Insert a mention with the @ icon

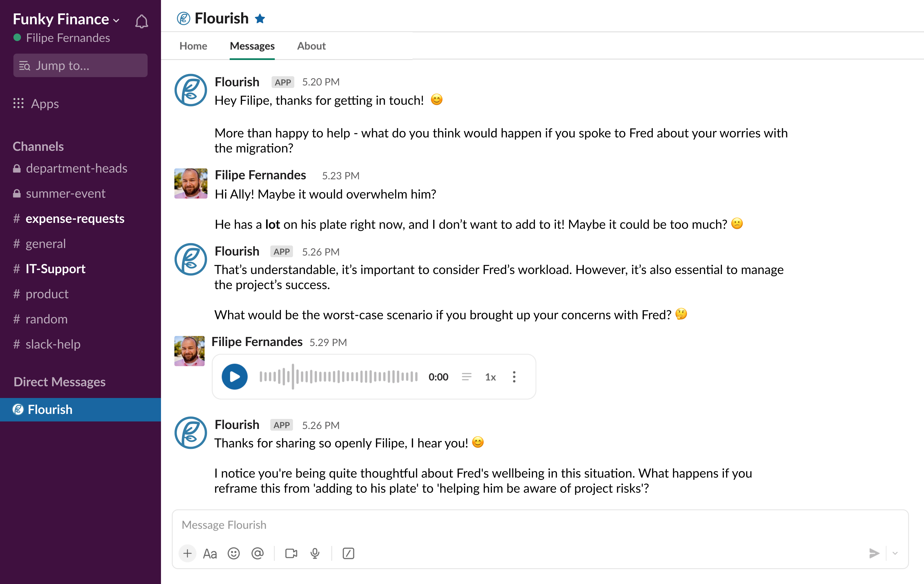coord(257,553)
